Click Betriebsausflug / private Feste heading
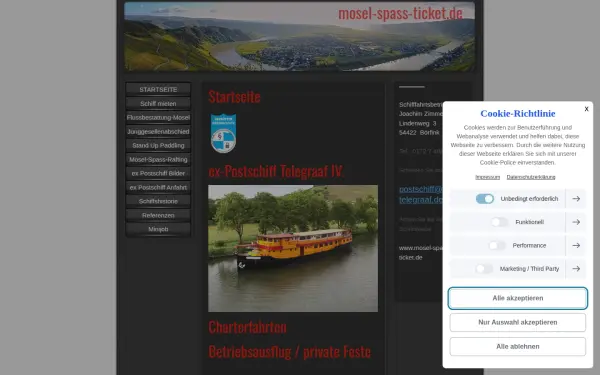This screenshot has height=375, width=600. click(x=290, y=352)
